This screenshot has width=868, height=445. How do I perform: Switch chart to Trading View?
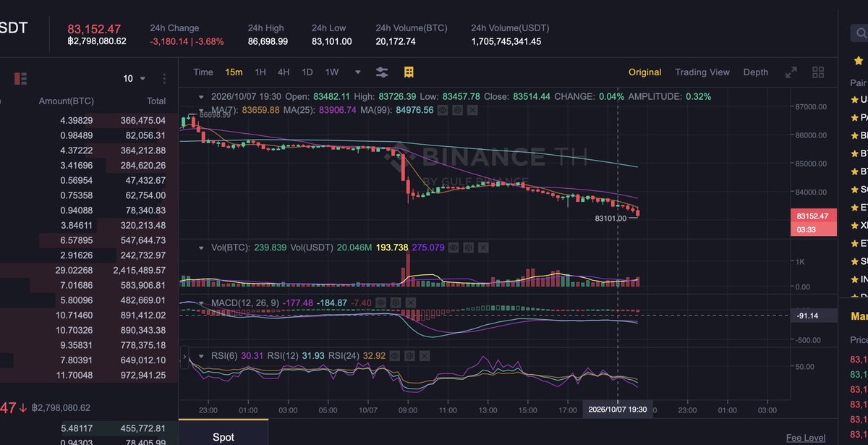coord(702,72)
